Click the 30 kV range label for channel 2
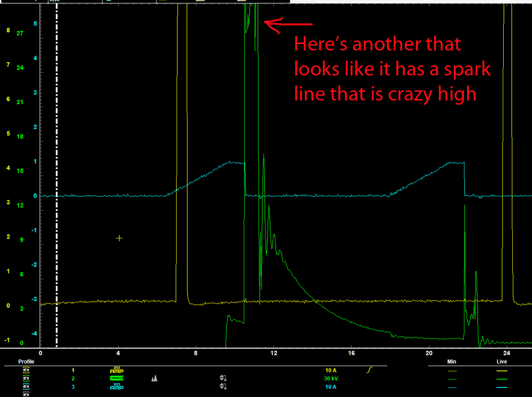 coord(331,377)
